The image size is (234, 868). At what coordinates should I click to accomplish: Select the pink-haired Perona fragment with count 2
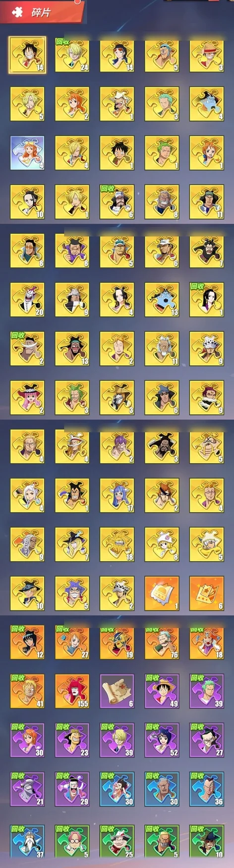click(28, 398)
